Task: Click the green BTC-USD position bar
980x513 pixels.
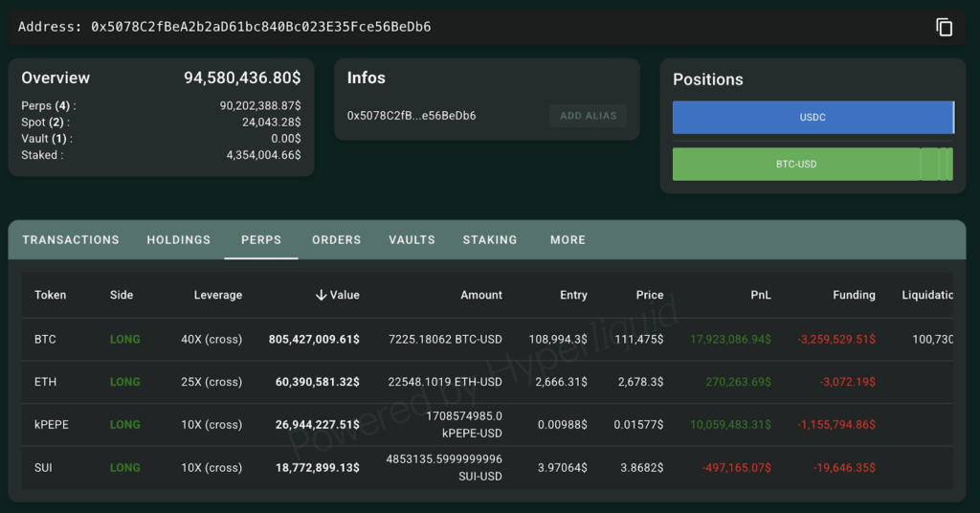Action: [795, 164]
